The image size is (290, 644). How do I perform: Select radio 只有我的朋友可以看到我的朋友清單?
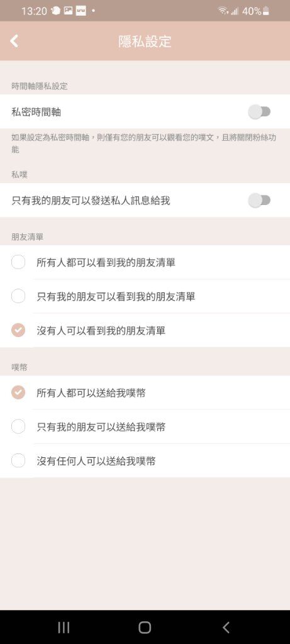tap(18, 296)
